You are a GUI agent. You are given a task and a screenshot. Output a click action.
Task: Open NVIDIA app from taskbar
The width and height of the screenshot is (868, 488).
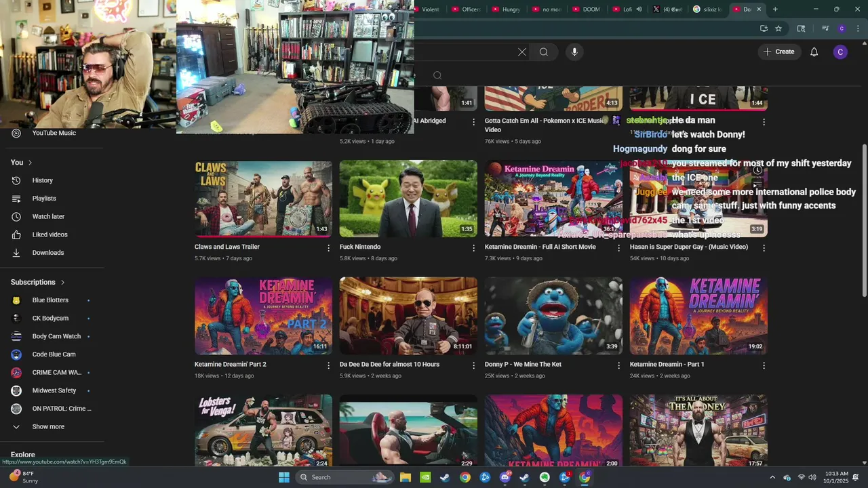point(425,477)
